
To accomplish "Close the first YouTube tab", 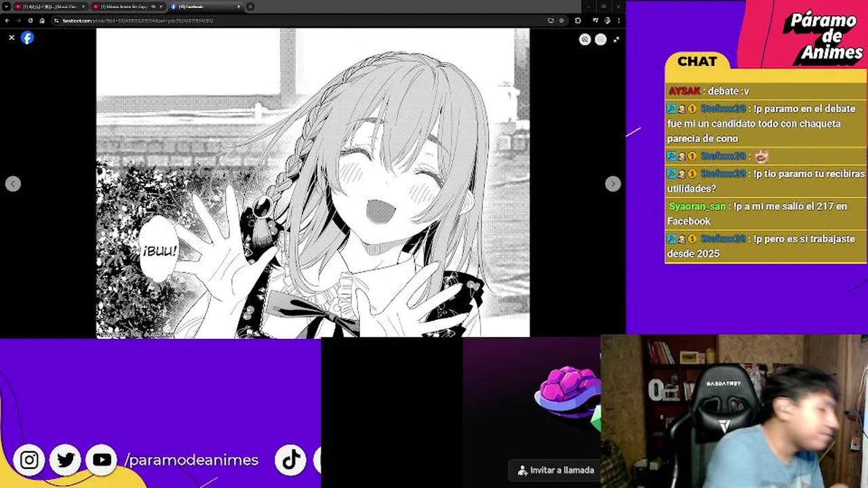I will (83, 7).
